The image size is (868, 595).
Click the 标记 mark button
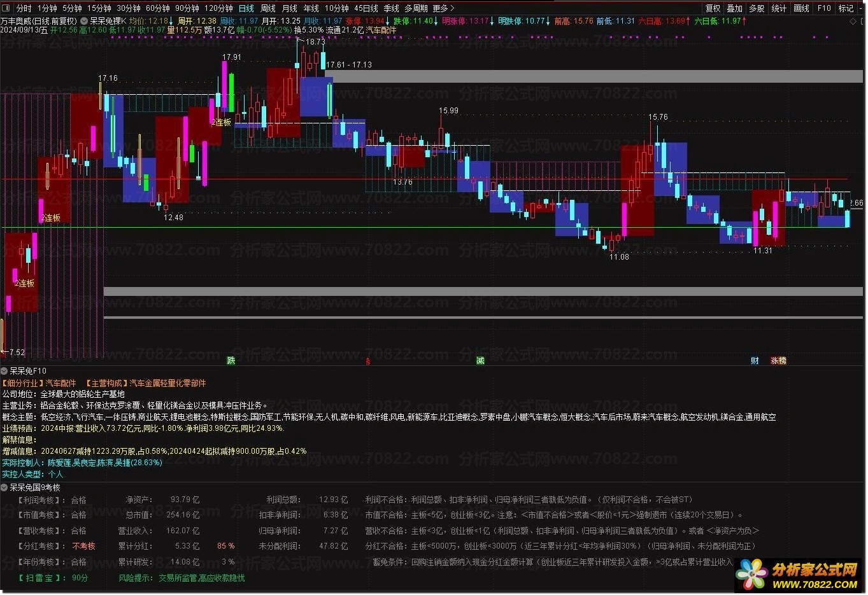coord(846,8)
